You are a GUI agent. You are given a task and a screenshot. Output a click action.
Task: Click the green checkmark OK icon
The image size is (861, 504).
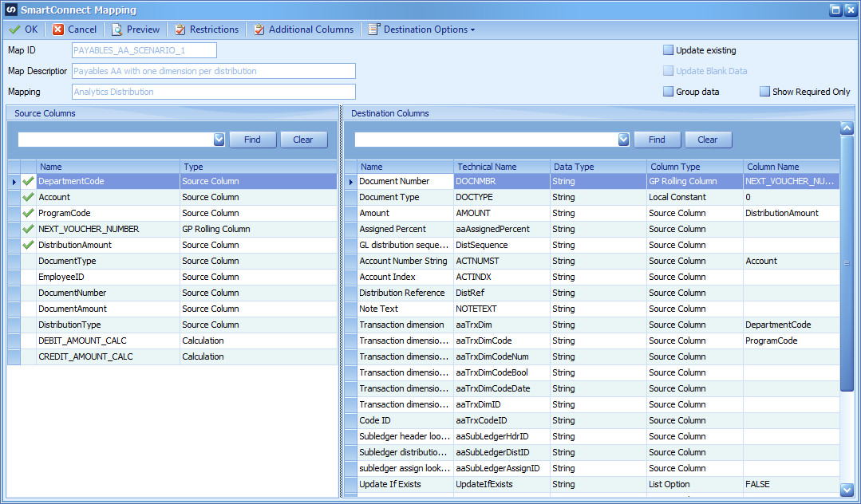tap(15, 30)
